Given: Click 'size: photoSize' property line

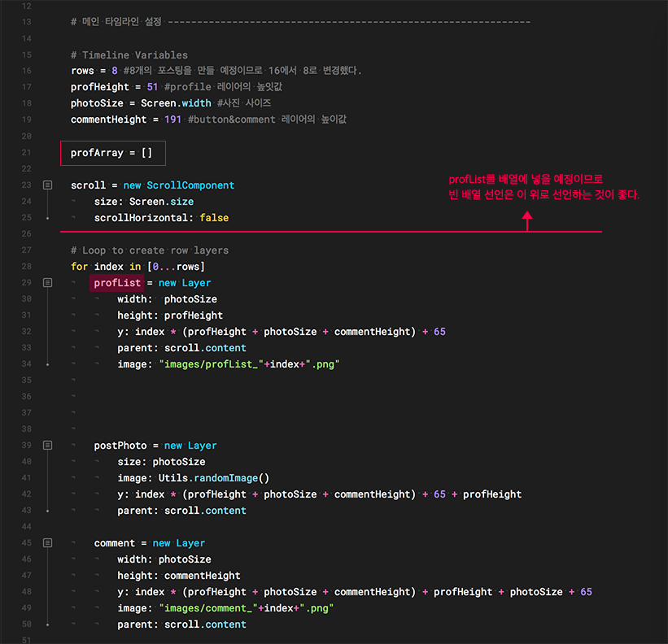Looking at the screenshot, I should point(161,462).
